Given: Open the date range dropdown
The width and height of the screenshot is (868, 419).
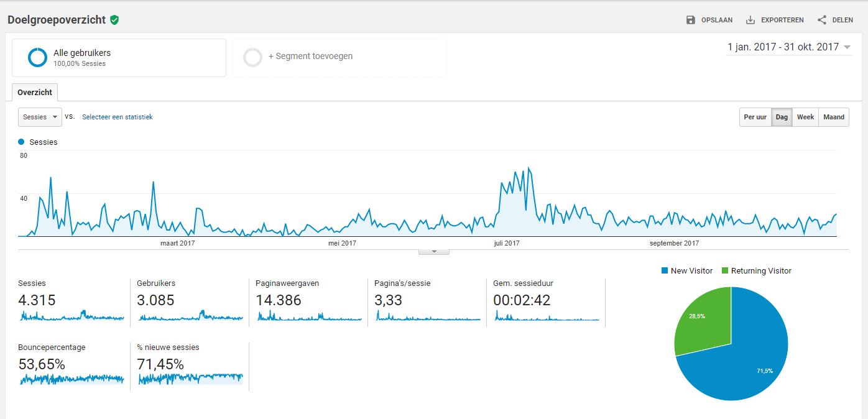Looking at the screenshot, I should 788,47.
